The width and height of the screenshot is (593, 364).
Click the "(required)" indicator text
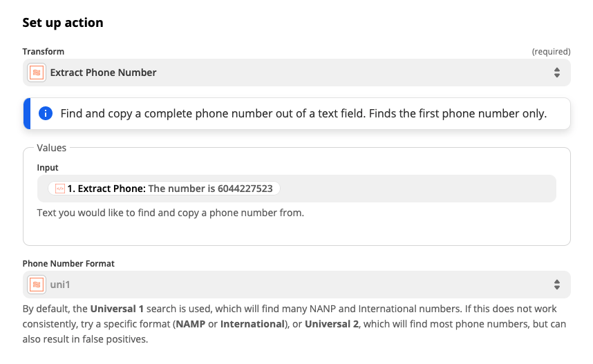(551, 51)
